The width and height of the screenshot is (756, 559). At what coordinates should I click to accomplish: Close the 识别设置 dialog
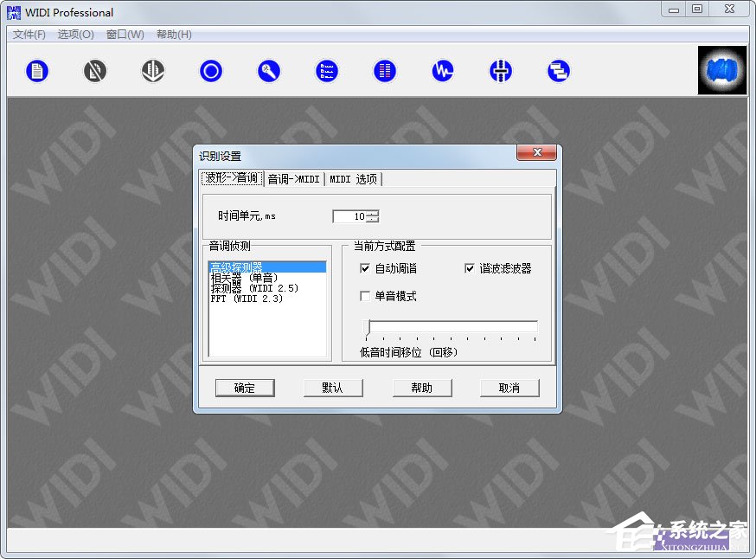click(x=536, y=152)
